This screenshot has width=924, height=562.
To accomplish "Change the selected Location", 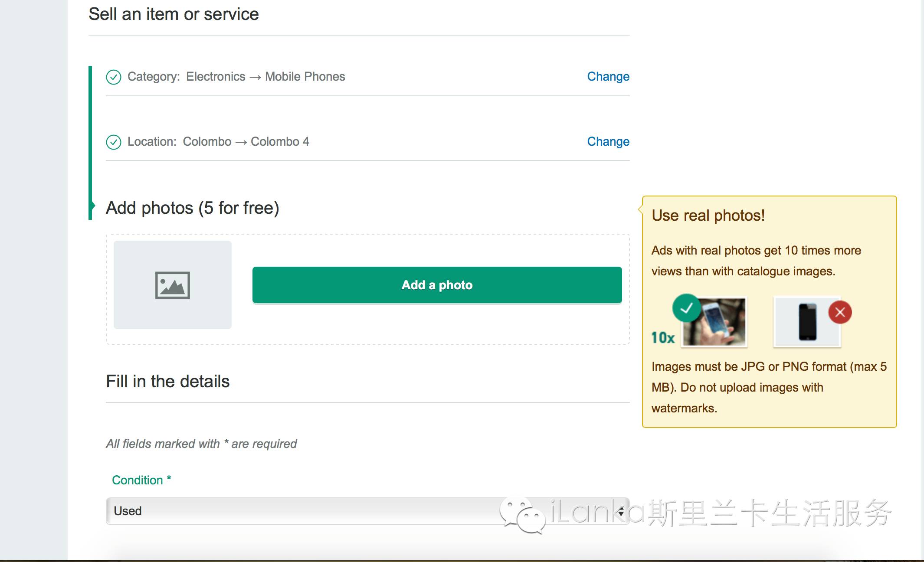I will 608,142.
